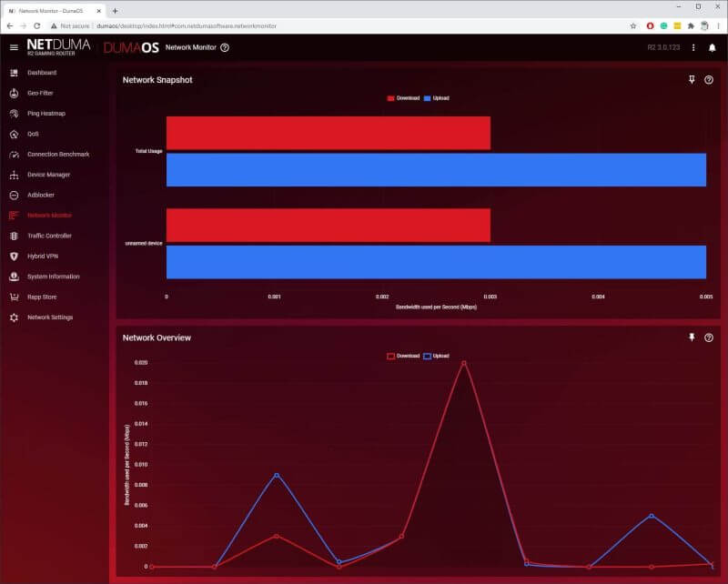Open the three-dot options menu in header
Image resolution: width=728 pixels, height=584 pixels.
pos(693,47)
